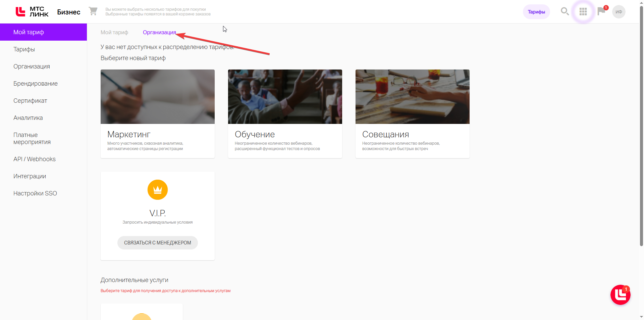Select Мой тариф in sidebar
Viewport: 644px width, 320px height.
(44, 32)
